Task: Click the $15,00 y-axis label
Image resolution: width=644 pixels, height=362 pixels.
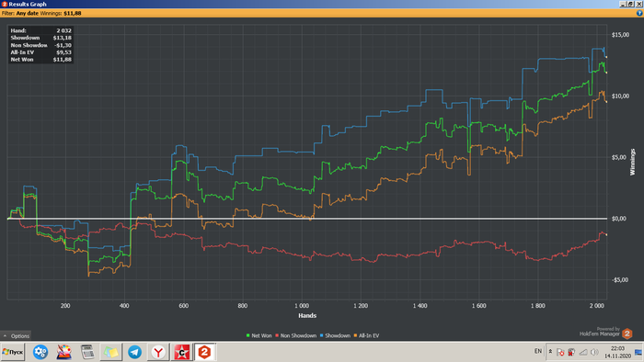Action: [620, 35]
